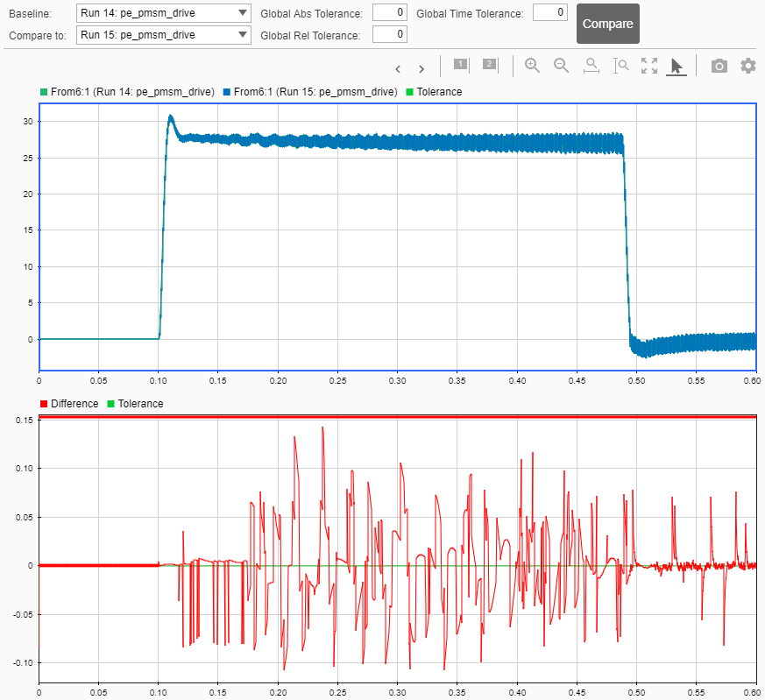The image size is (765, 700).
Task: Edit the Global Time Tolerance field
Action: [549, 12]
